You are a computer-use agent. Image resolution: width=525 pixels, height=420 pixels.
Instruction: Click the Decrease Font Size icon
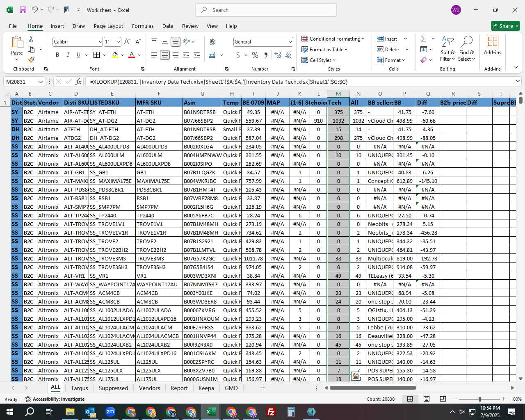pyautogui.click(x=138, y=42)
